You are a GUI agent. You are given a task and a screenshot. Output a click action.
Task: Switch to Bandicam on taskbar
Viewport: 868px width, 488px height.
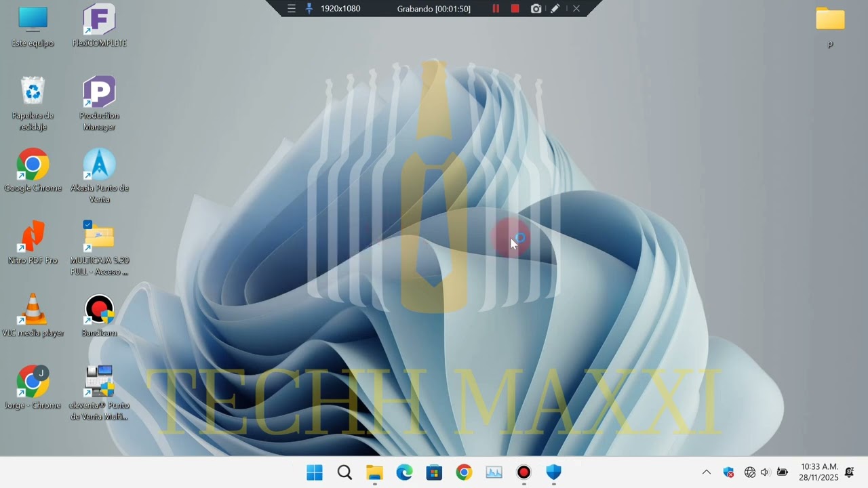[x=524, y=472]
